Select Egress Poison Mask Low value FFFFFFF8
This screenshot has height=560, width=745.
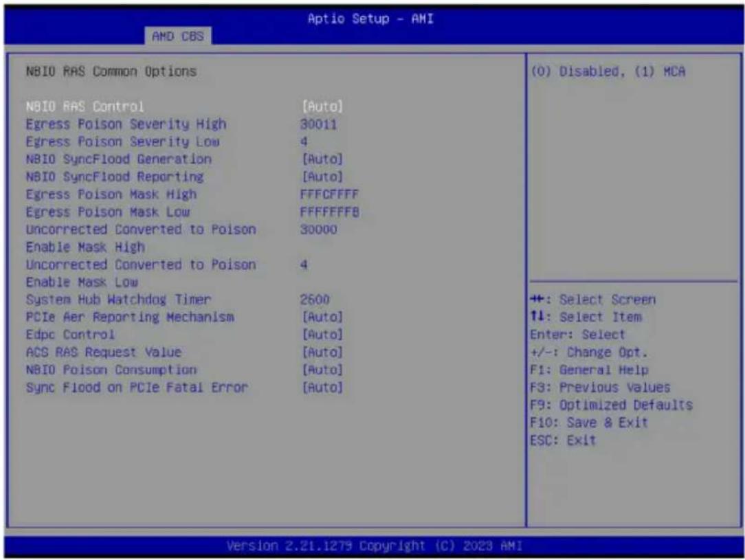click(x=329, y=212)
